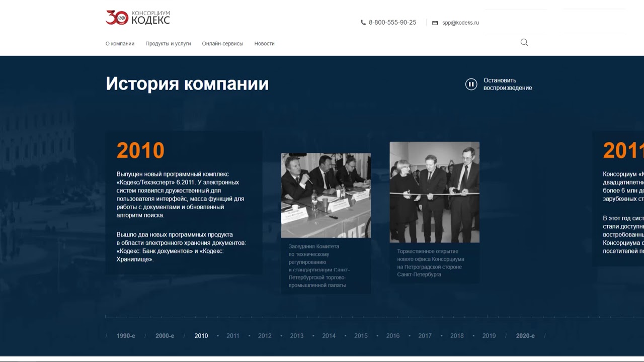
Task: Select year 2012 on the timeline
Action: coord(265,336)
